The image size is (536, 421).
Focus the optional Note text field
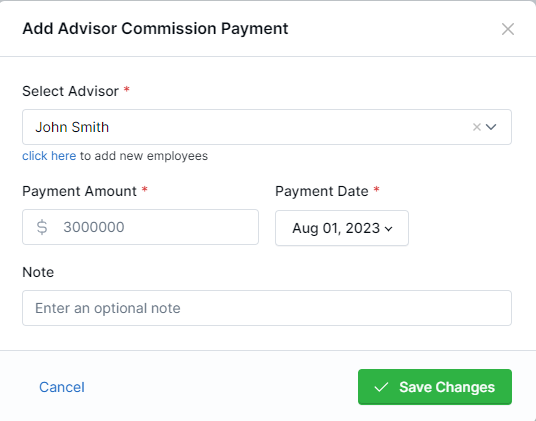click(267, 308)
